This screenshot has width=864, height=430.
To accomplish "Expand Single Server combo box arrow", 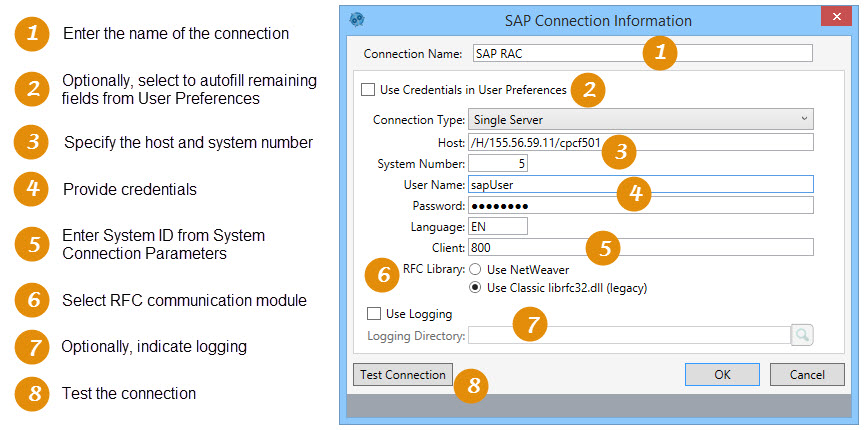I will [x=804, y=119].
